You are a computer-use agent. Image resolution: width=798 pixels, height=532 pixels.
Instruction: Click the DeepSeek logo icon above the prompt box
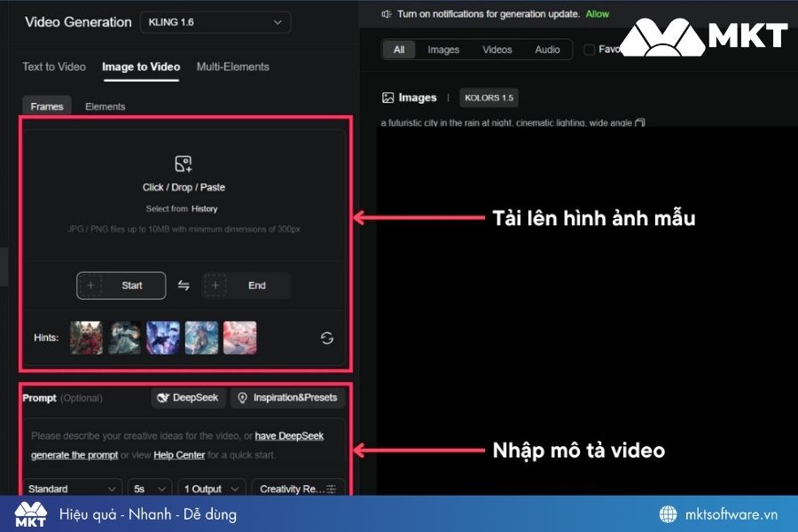pyautogui.click(x=164, y=398)
